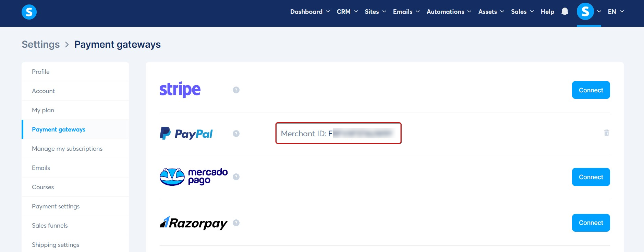Connect the Stripe gateway
The image size is (644, 252).
[591, 90]
